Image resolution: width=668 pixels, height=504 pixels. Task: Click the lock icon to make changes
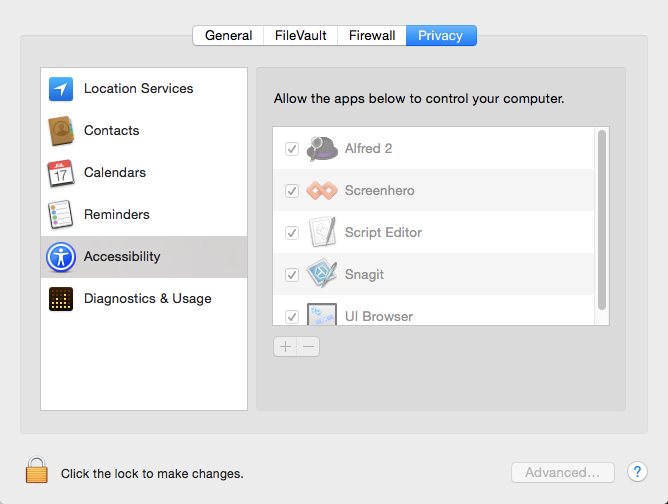[37, 469]
